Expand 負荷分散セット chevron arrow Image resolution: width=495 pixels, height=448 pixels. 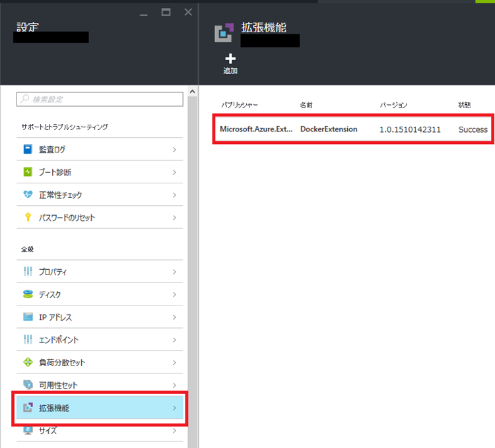174,363
